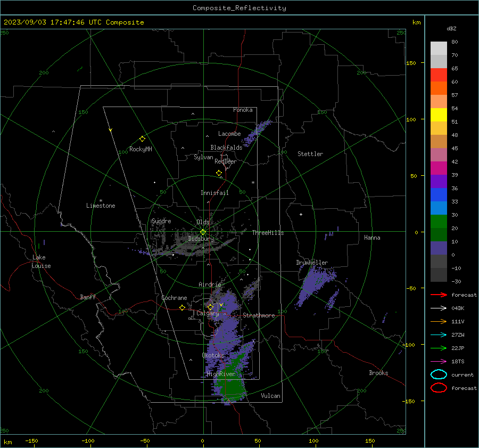This screenshot has height=448, width=479.
Task: Click the Lake Louise label
Action: (41, 262)
